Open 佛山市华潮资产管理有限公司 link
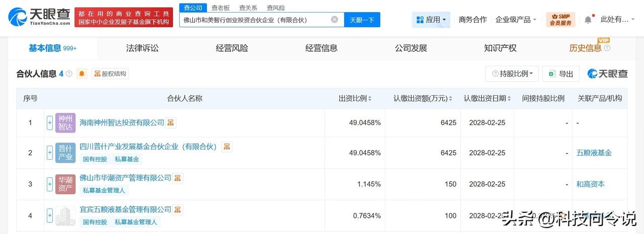Screen dimensions: 644x234 pos(126,178)
